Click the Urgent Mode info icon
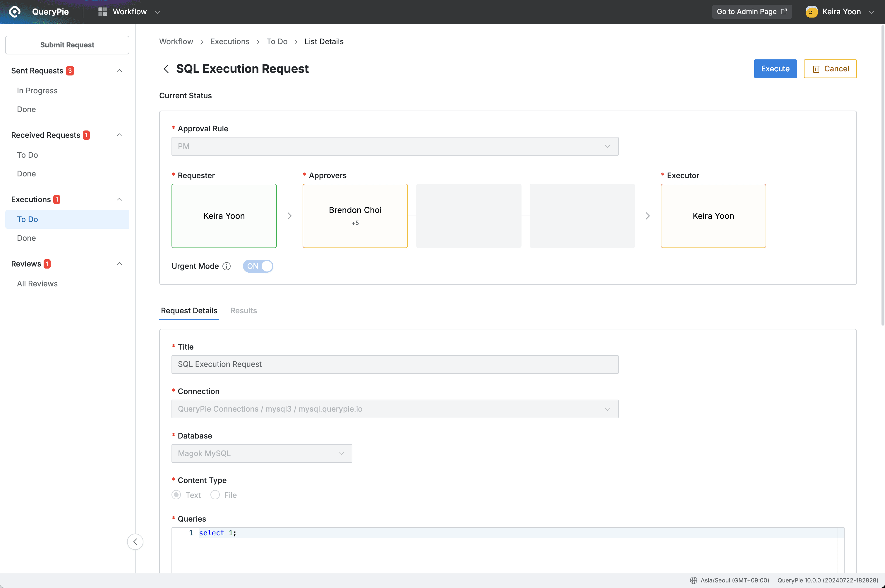885x588 pixels. pyautogui.click(x=227, y=266)
